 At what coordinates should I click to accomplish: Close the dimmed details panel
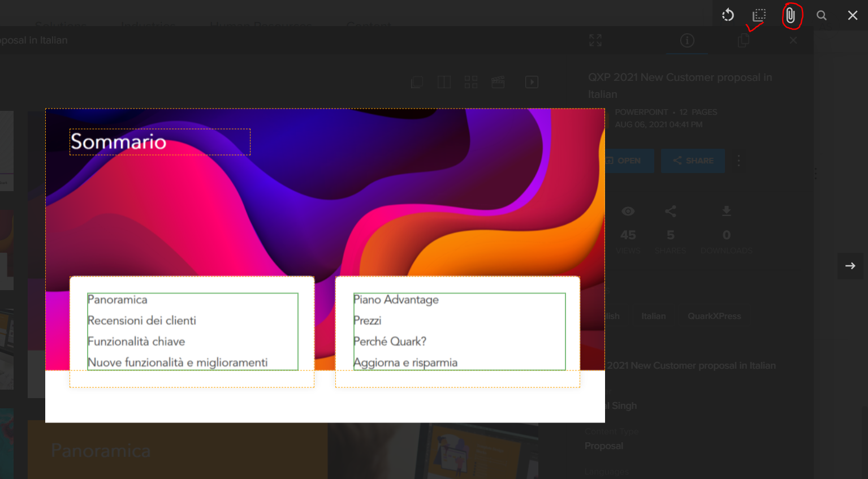click(793, 40)
